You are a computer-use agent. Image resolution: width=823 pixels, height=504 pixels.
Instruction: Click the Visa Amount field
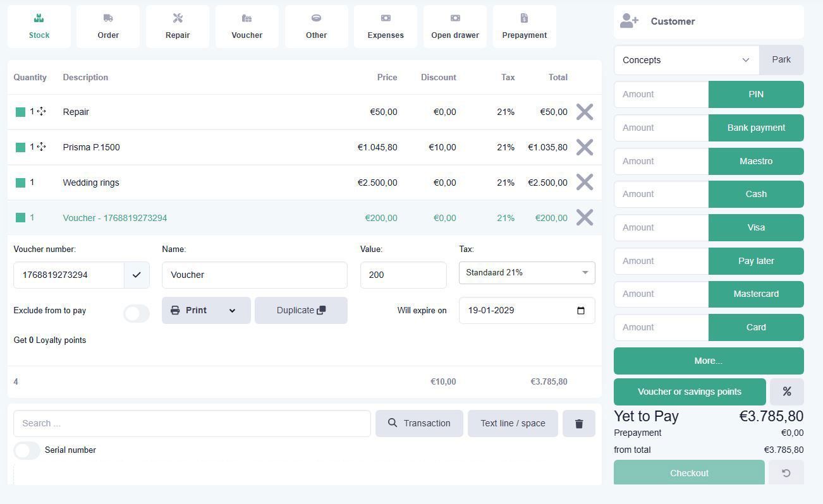click(x=661, y=227)
